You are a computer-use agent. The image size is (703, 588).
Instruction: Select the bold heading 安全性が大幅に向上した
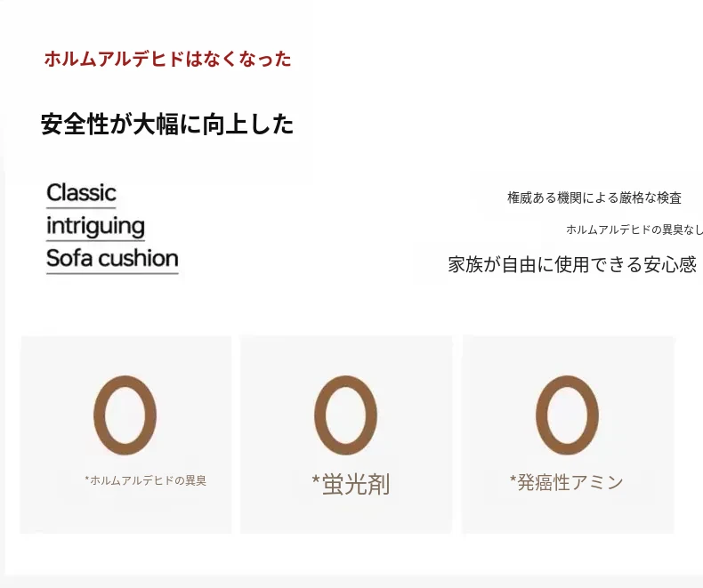[x=167, y=125]
